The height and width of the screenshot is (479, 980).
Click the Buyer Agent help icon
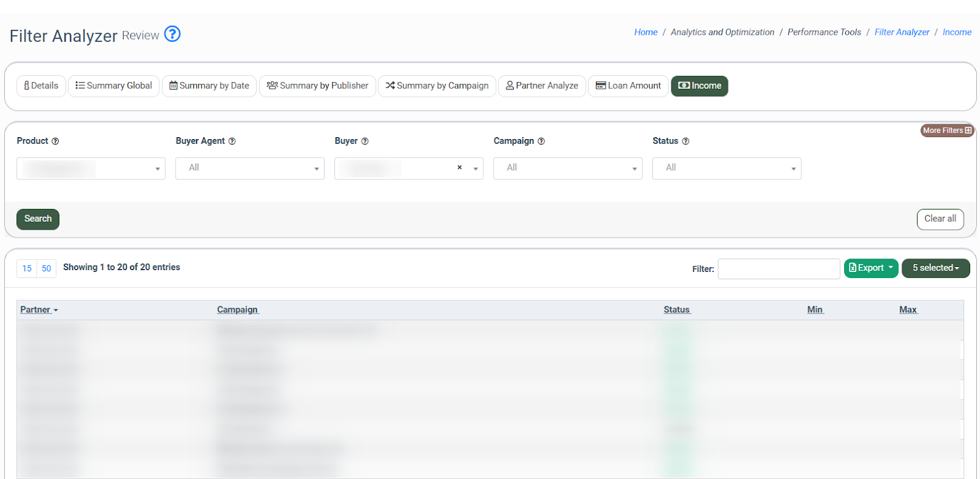232,141
